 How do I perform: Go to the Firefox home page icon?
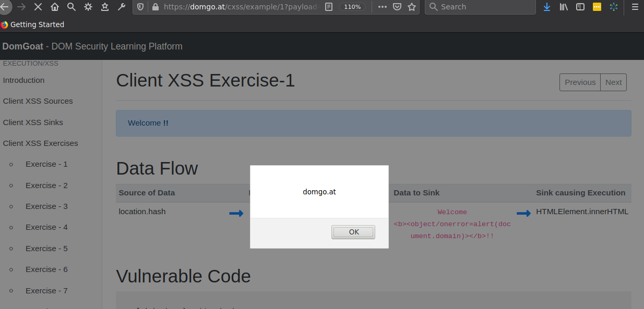55,7
